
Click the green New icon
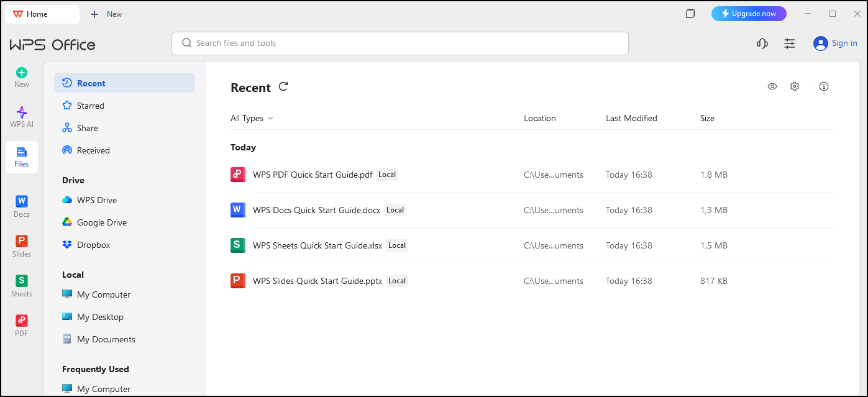click(x=21, y=73)
